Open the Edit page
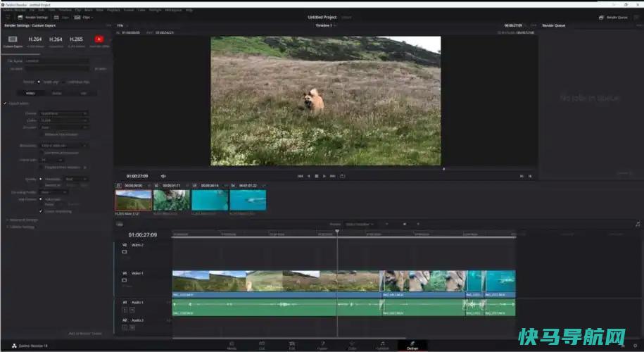 coord(291,346)
